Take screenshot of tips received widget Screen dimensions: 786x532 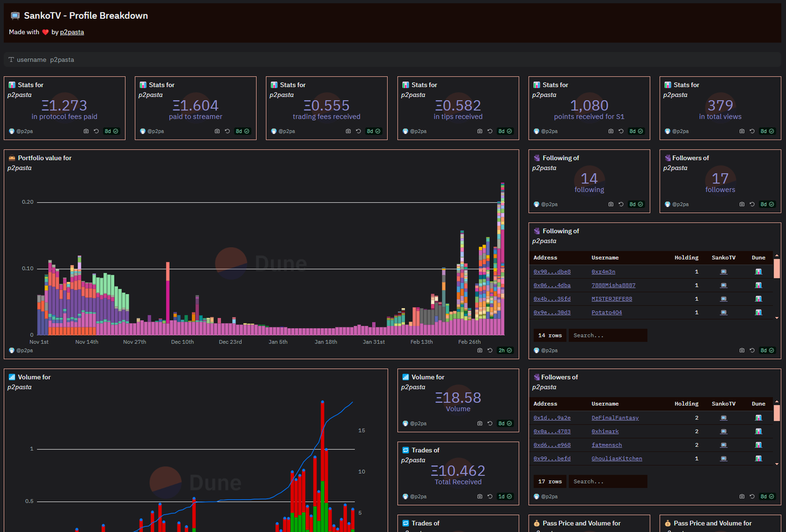(x=480, y=131)
